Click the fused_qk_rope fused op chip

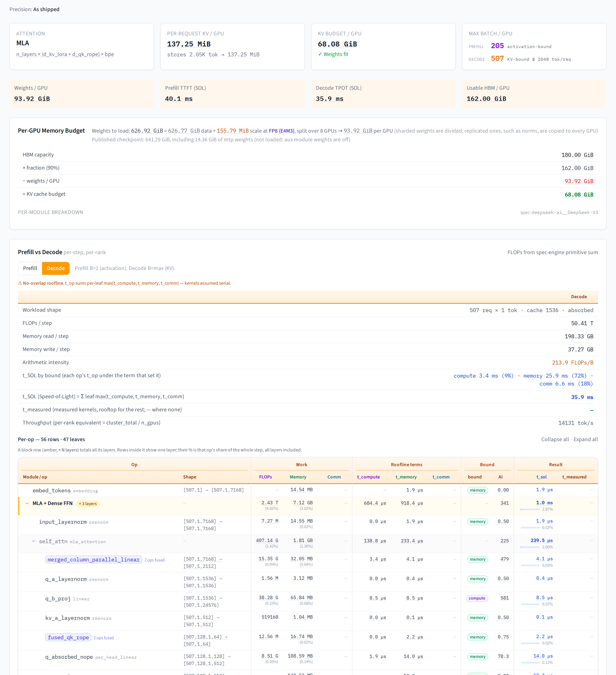68,637
